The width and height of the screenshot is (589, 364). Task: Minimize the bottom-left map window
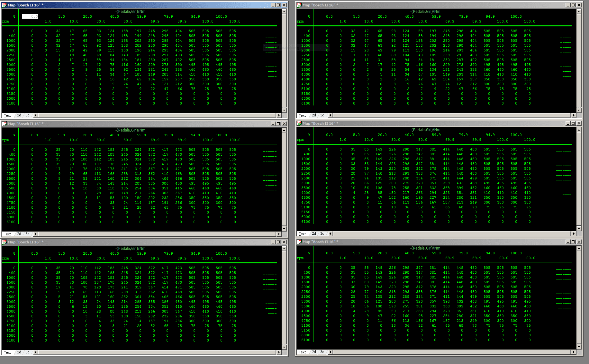tap(273, 242)
